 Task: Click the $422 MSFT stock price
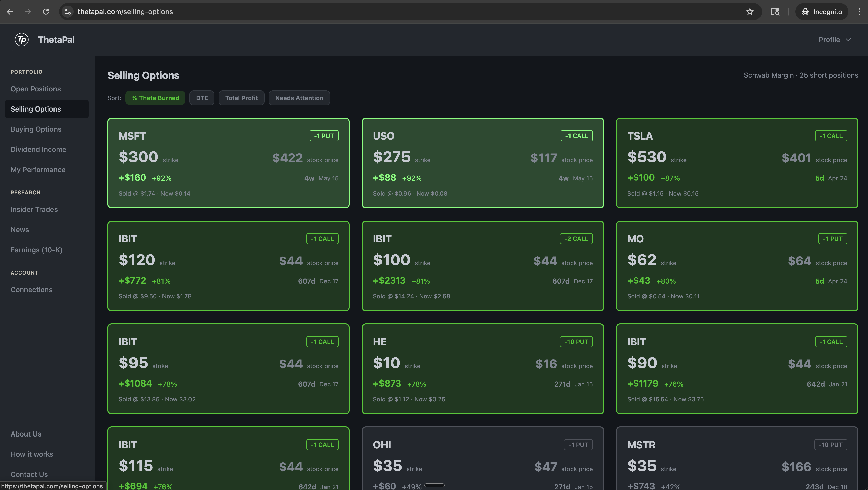coord(287,158)
